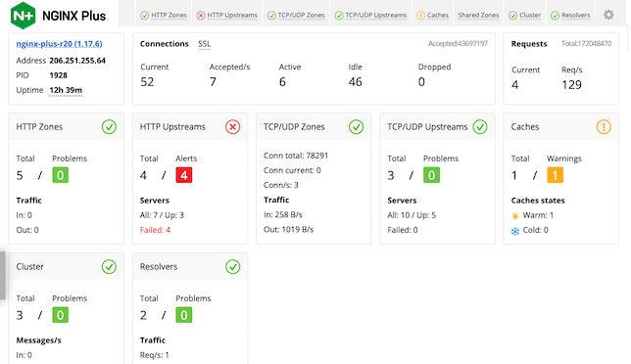Click green check icon on HTTP Zones card
Screen dimensions: 631x364
tap(109, 127)
